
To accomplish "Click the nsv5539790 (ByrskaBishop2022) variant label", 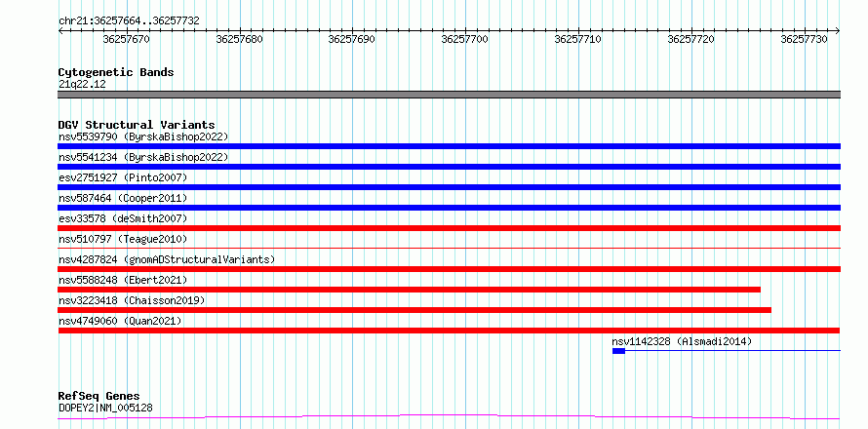I will pos(143,136).
